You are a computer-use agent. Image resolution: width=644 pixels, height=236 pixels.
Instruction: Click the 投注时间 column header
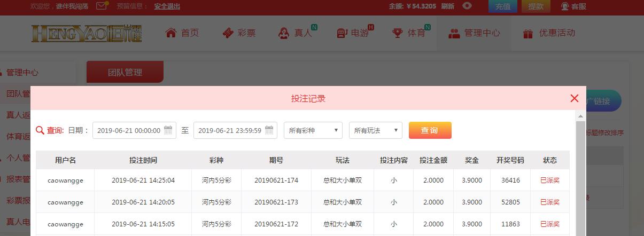click(x=143, y=160)
